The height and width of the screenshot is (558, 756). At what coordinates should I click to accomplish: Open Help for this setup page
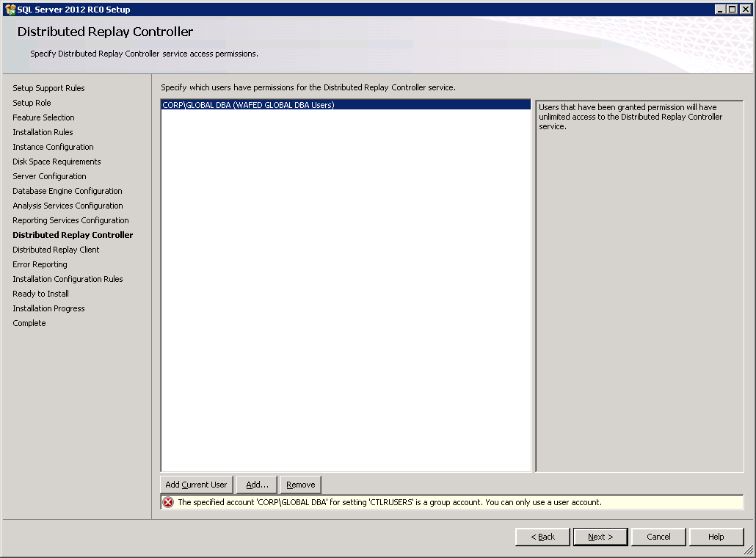pos(716,537)
